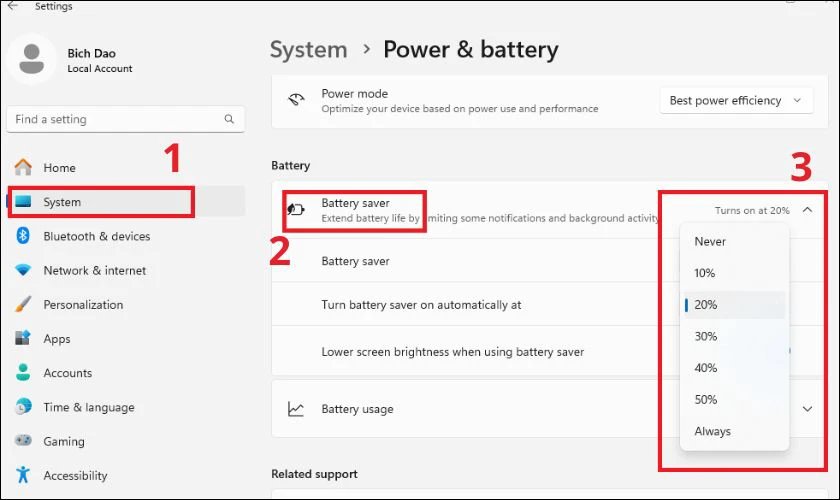This screenshot has height=500, width=840.
Task: Click the back arrow in Settings title bar
Action: click(13, 6)
